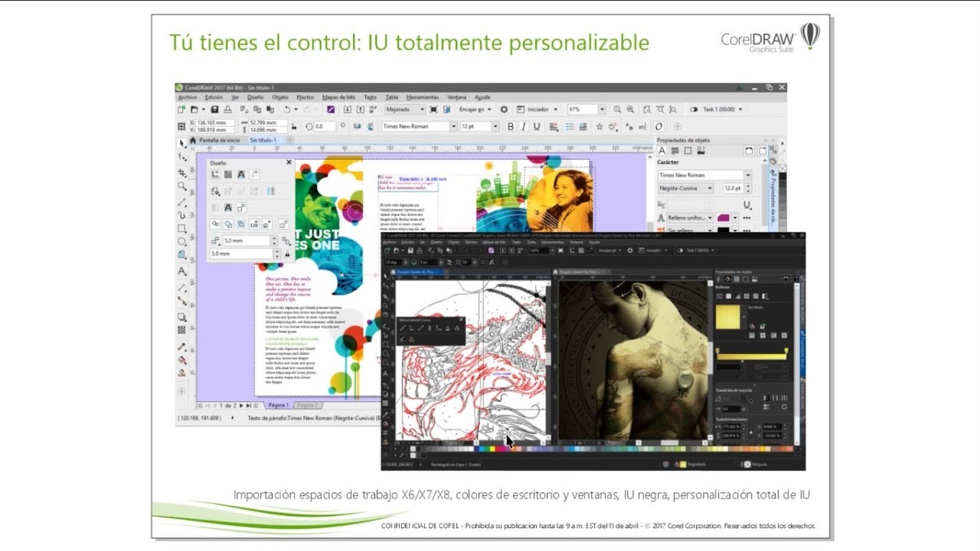Open the 12 pt font size dropdown
980x551 pixels.
[x=495, y=126]
